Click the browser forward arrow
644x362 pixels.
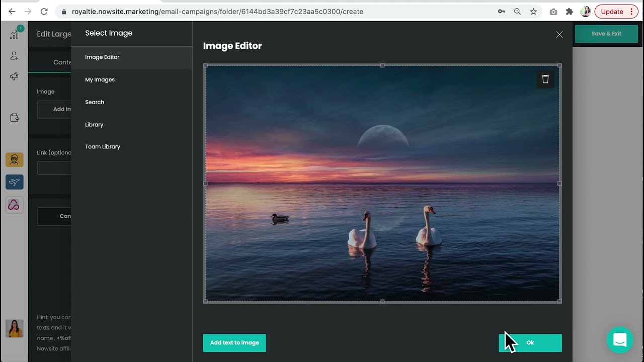click(x=28, y=12)
